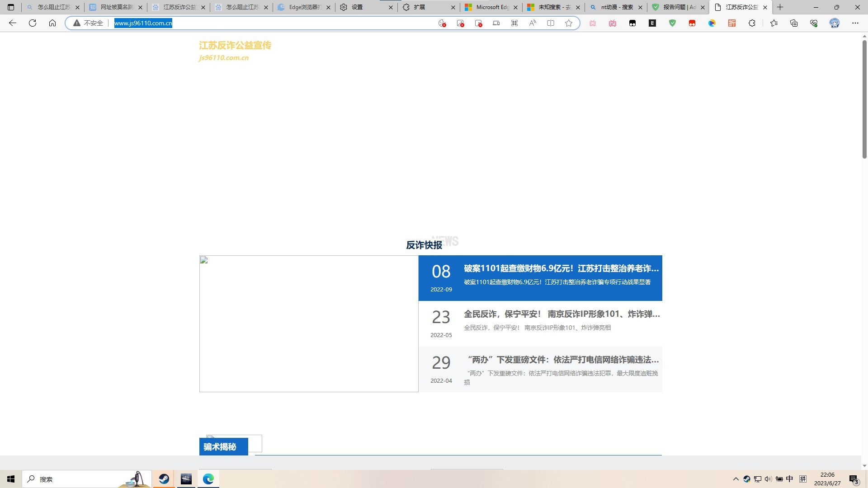Open Browser essentials heart icon
Image resolution: width=868 pixels, height=488 pixels.
814,23
